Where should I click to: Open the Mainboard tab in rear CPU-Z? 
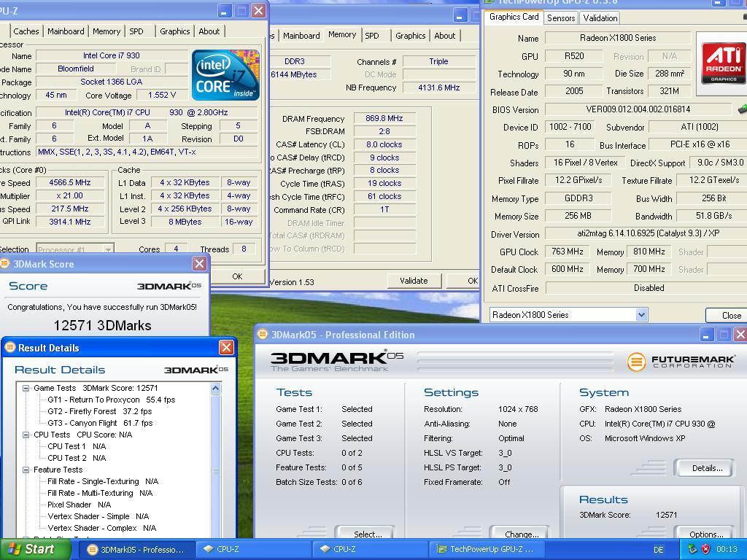point(301,36)
